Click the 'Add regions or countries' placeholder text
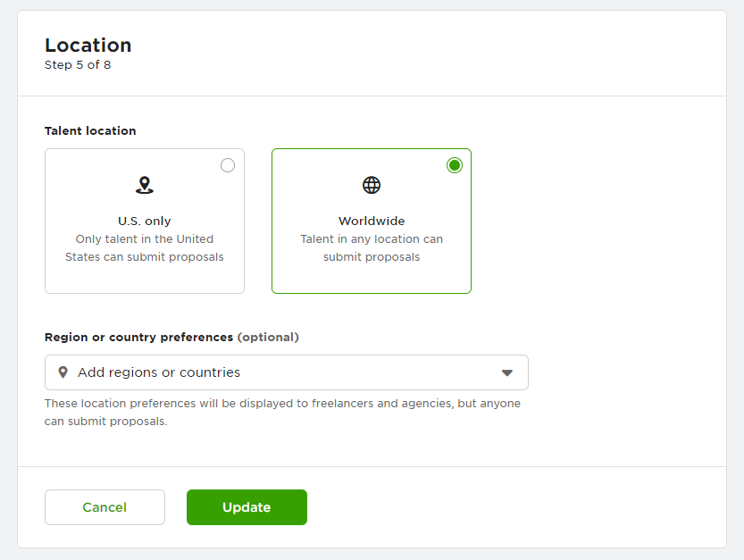Viewport: 744px width, 560px height. 159,372
